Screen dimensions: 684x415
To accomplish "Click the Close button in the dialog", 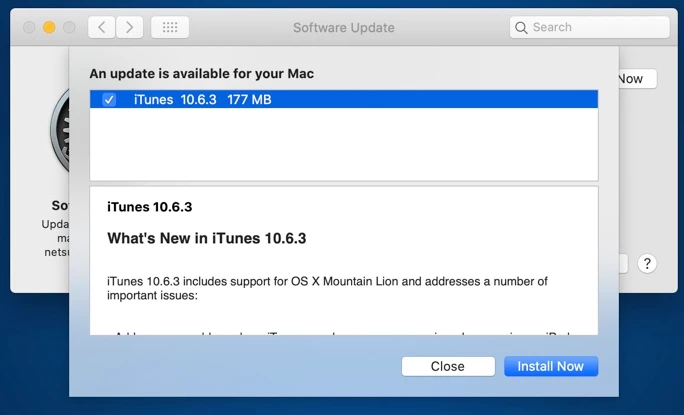I will point(448,366).
